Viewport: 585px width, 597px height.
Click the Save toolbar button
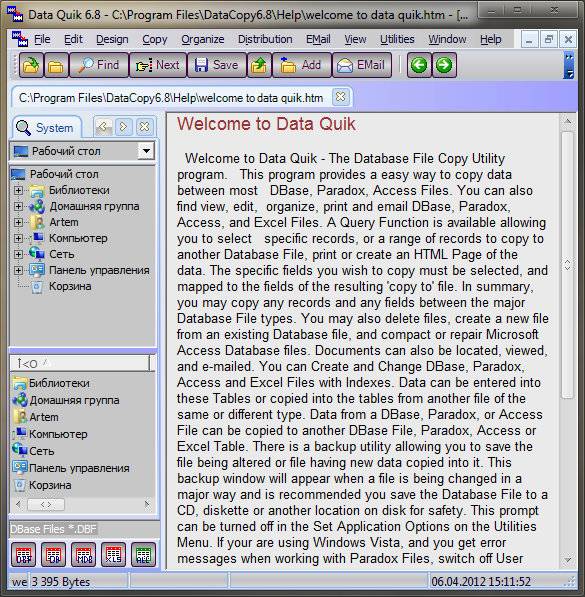(x=217, y=65)
